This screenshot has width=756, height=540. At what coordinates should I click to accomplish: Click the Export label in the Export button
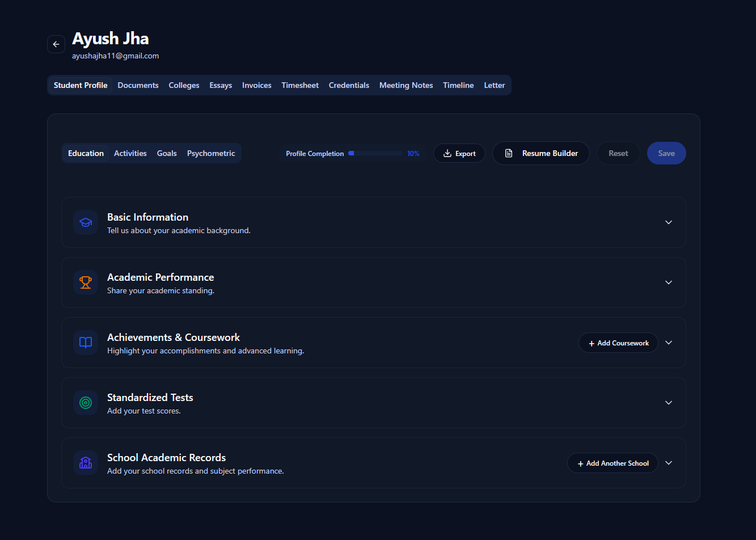click(466, 154)
